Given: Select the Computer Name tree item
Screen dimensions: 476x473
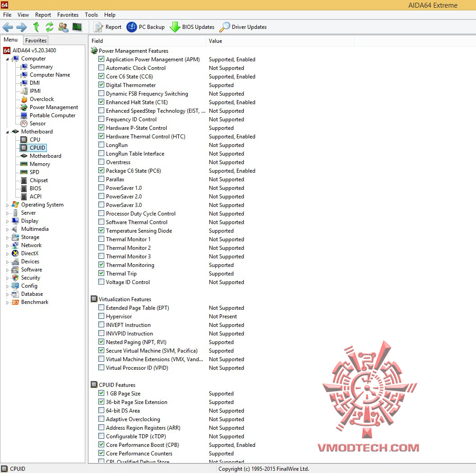Looking at the screenshot, I should point(50,75).
